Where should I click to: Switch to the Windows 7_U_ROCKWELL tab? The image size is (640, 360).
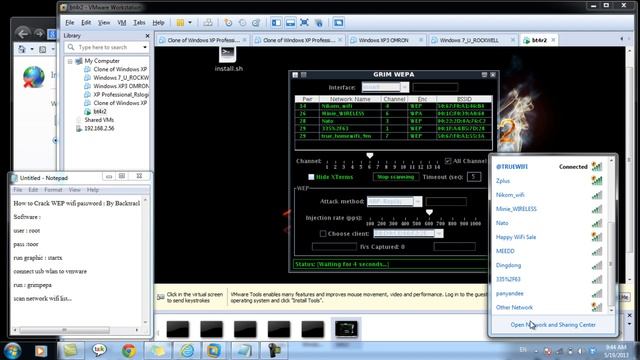[x=469, y=40]
